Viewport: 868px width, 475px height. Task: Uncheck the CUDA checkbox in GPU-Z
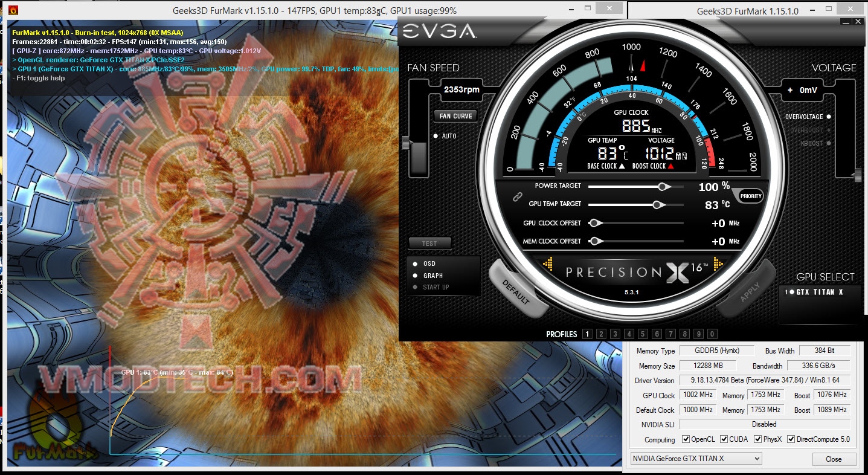tap(724, 439)
